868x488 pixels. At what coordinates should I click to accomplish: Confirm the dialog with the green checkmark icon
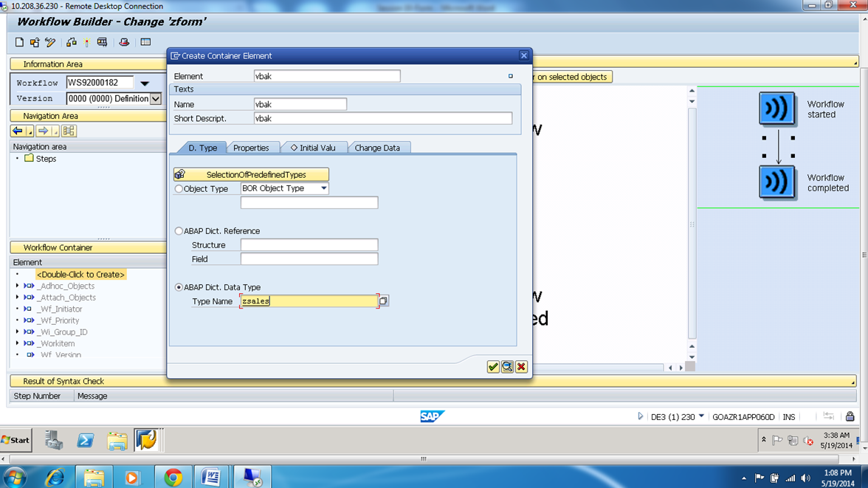[493, 366]
